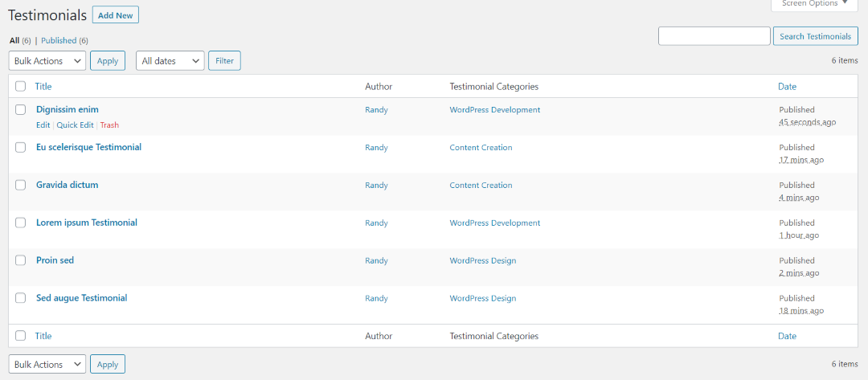Image resolution: width=868 pixels, height=380 pixels.
Task: Click WordPress Design in Sed augue row
Action: 483,297
